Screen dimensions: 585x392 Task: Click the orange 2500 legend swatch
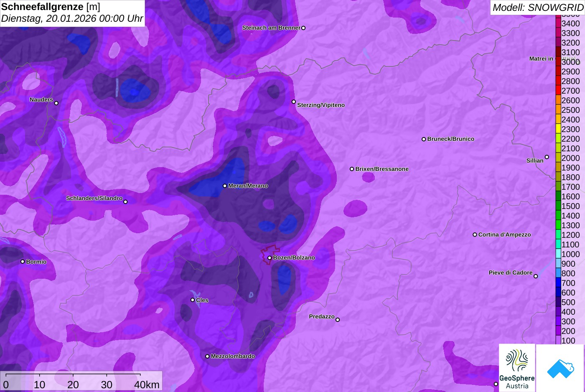click(x=558, y=110)
